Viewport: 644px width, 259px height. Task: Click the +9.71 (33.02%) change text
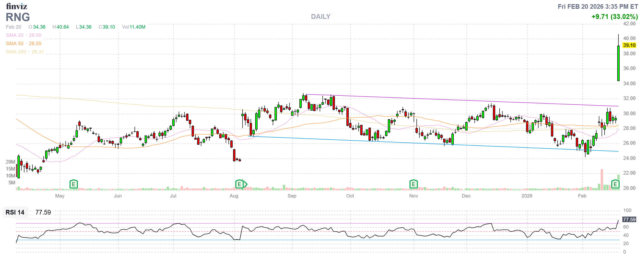pyautogui.click(x=615, y=17)
